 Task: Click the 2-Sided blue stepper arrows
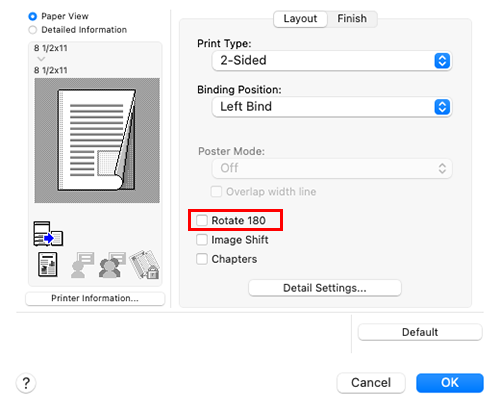click(x=442, y=61)
